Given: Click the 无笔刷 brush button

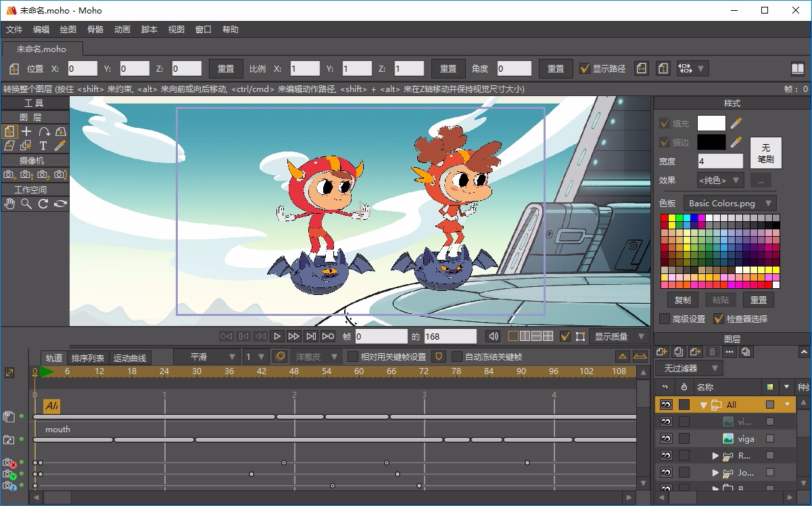Looking at the screenshot, I should pos(765,153).
